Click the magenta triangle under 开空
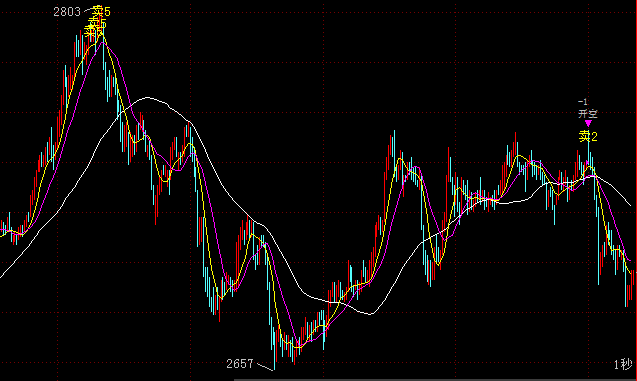The height and width of the screenshot is (381, 637). point(588,123)
